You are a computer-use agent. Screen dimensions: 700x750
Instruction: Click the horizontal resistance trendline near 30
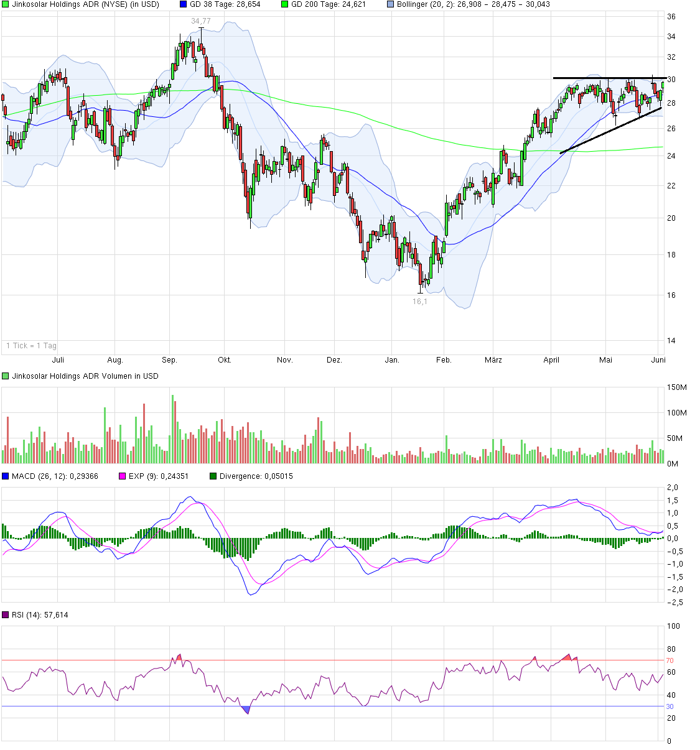[x=609, y=78]
